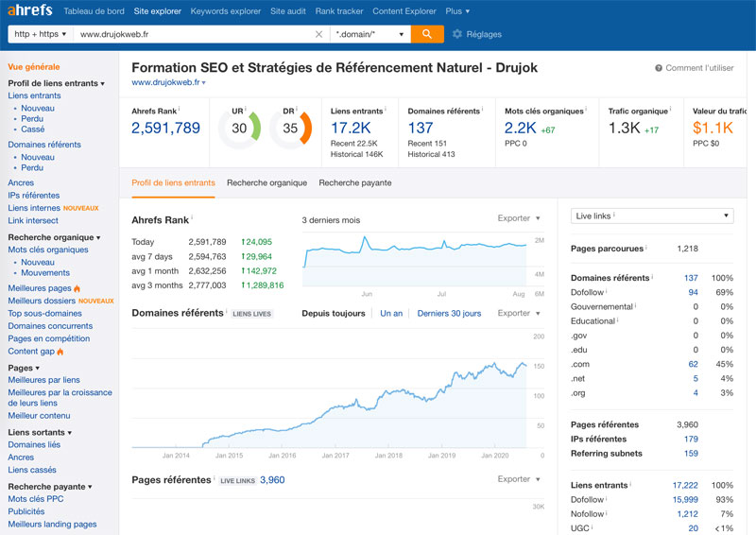Click the Ahrefs logo

[x=30, y=9]
